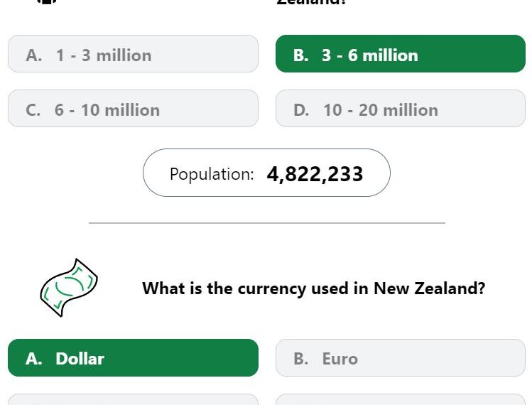Open the cut-off option below Dollar
The height and width of the screenshot is (405, 532).
[133, 399]
